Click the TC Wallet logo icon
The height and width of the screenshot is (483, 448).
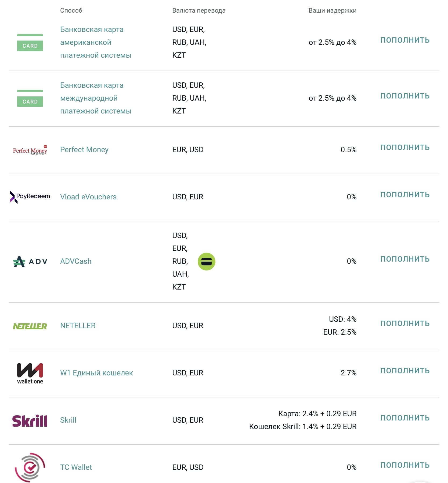30,467
